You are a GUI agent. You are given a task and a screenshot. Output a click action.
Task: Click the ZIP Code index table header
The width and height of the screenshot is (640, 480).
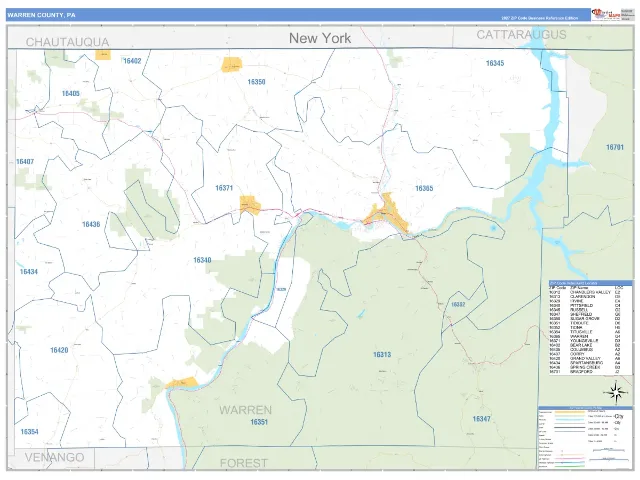[591, 283]
